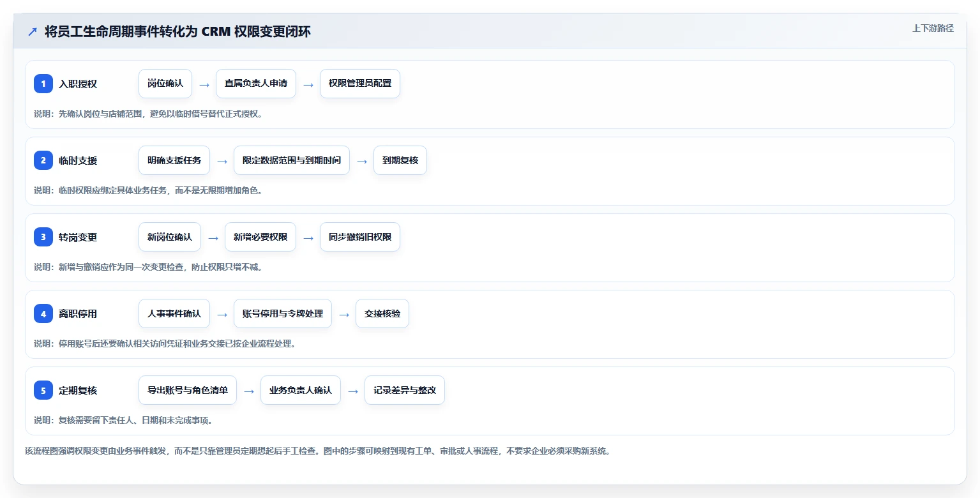This screenshot has width=980, height=498.
Task: Select the 转岗变更 row label
Action: tap(78, 237)
